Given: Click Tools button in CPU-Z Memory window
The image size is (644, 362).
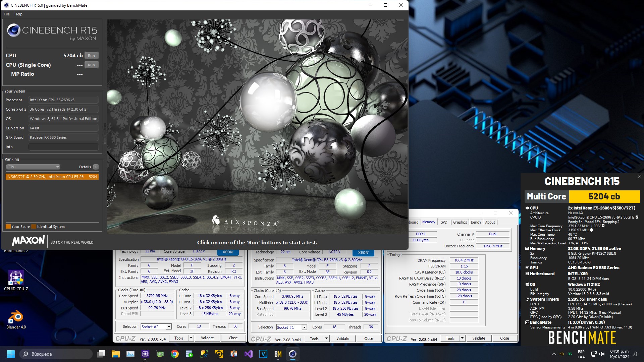Looking at the screenshot, I should 450,339.
